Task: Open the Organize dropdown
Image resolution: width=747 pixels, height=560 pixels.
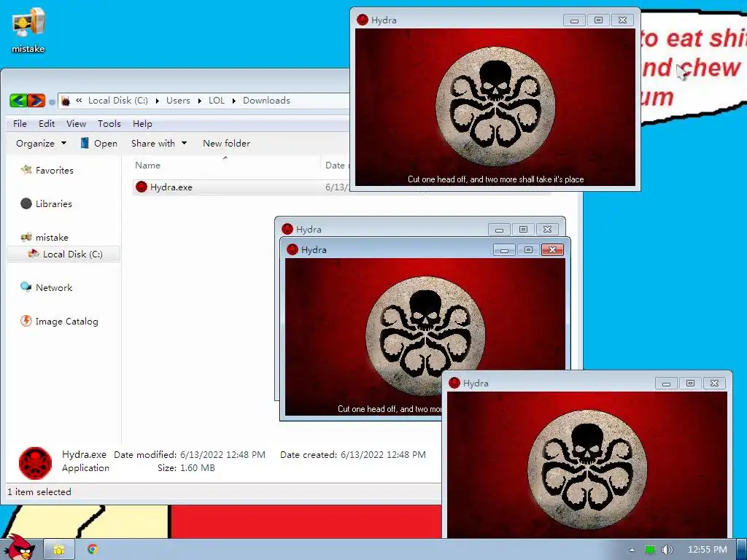Action: click(x=41, y=144)
